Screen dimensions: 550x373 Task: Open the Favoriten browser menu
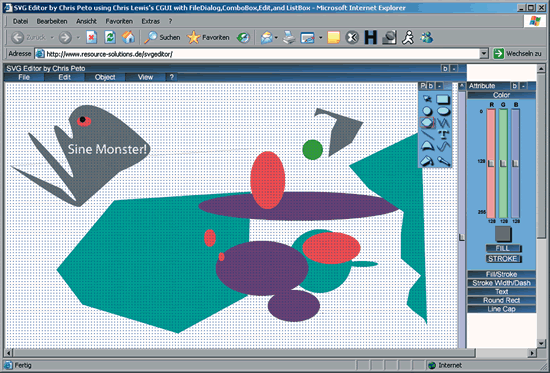click(x=119, y=21)
